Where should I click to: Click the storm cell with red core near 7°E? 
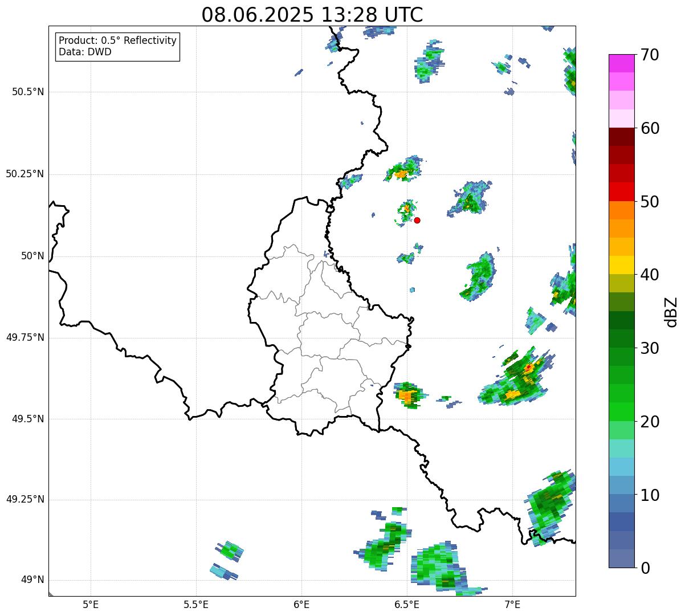tap(517, 376)
